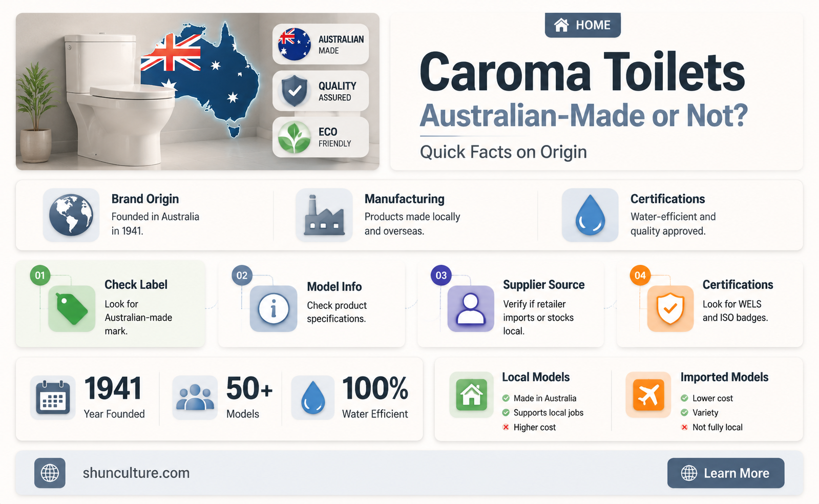Click the Imported Models airplane icon
The width and height of the screenshot is (819, 504).
pos(648,395)
